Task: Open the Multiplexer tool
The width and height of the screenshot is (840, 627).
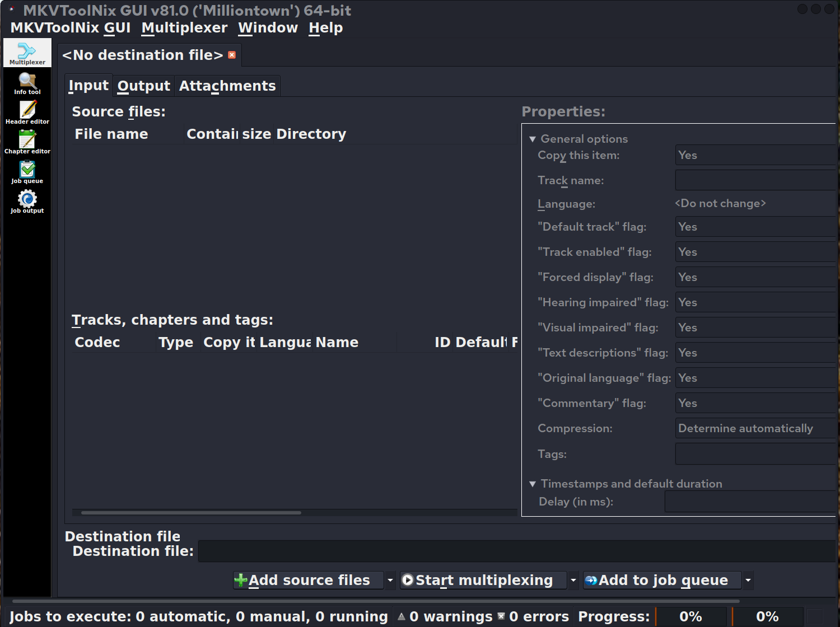Action: click(27, 53)
